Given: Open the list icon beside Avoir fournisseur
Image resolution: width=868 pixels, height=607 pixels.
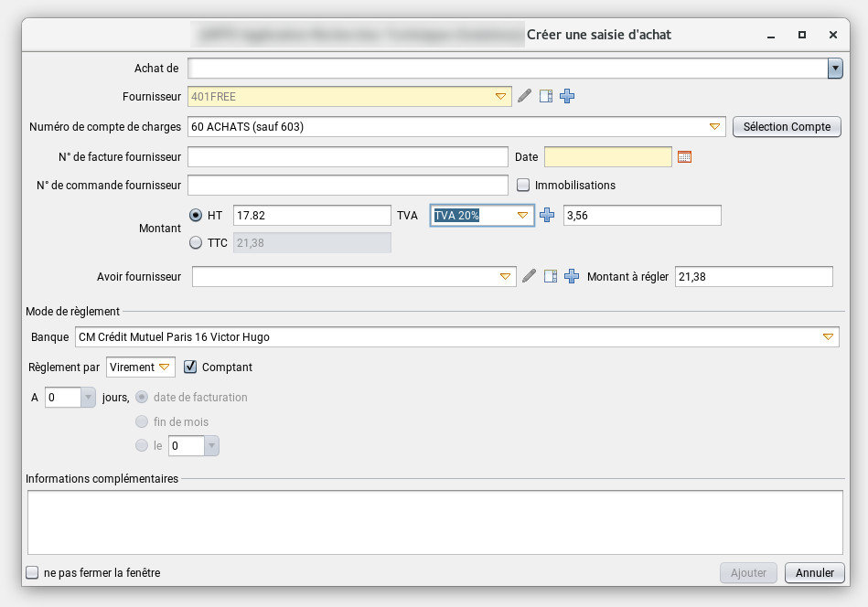Looking at the screenshot, I should [x=550, y=277].
